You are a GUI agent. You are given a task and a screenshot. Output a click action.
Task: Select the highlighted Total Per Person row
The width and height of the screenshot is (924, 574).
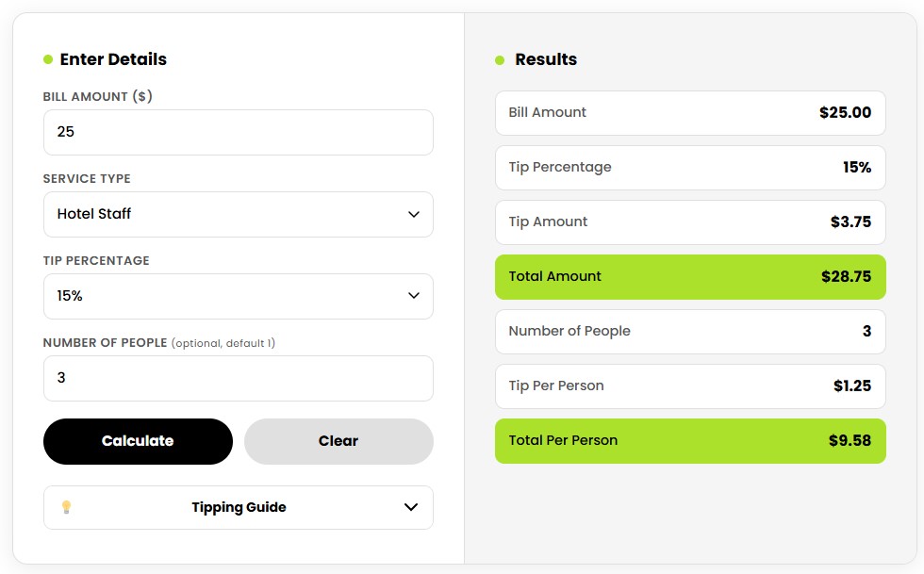pos(690,440)
